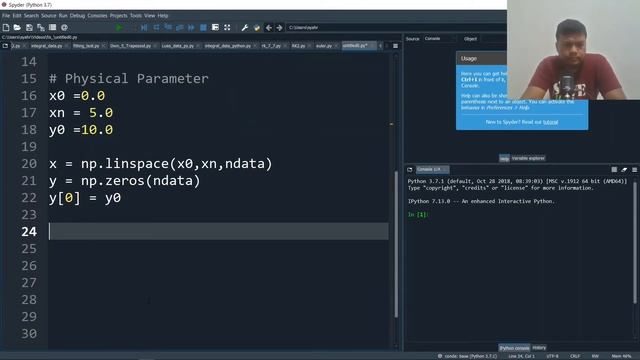Step into function debug icon
Viewport: 640px width, 360px height.
click(168, 28)
